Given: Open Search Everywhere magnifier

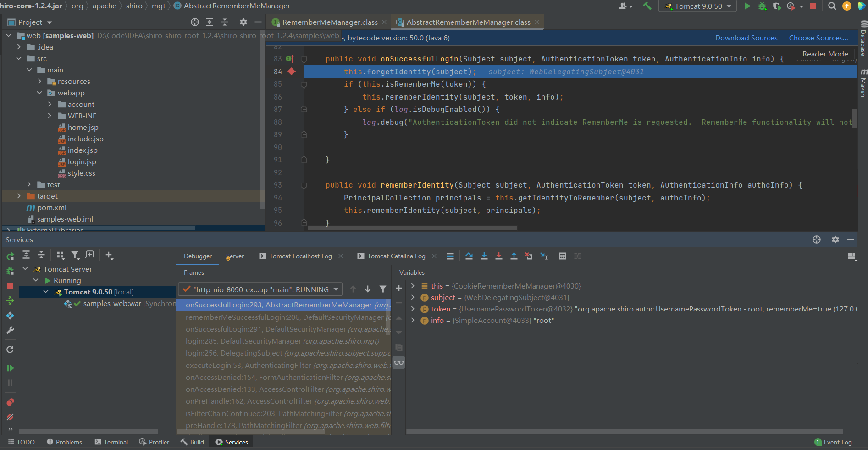Looking at the screenshot, I should tap(832, 6).
